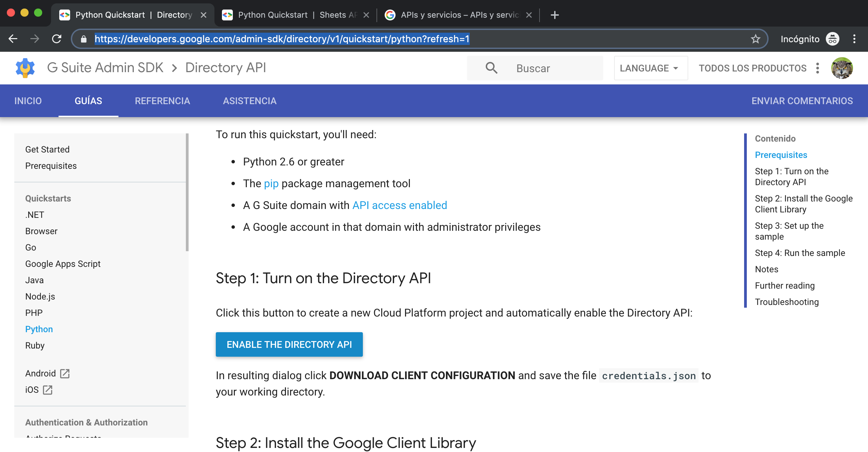Click the G Suite Admin SDK logo

click(25, 68)
